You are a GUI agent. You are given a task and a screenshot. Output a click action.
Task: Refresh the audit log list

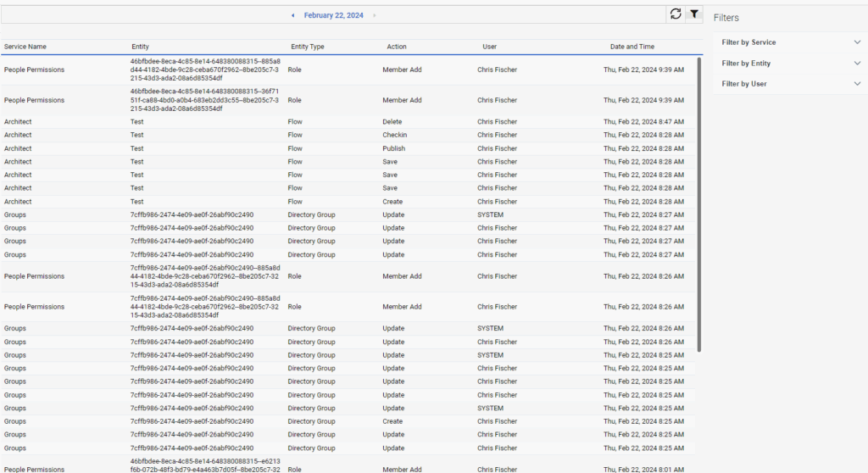[x=676, y=14]
